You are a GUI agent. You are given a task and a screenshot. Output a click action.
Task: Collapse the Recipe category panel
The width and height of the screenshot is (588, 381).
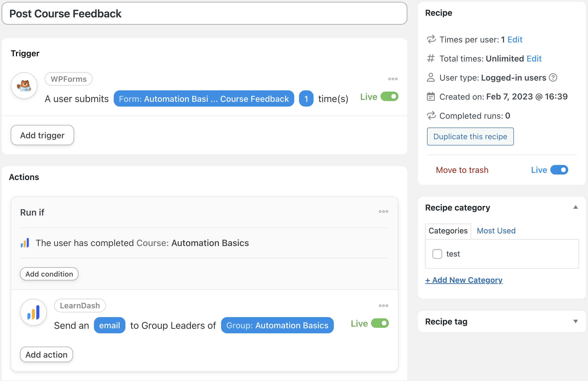click(576, 207)
